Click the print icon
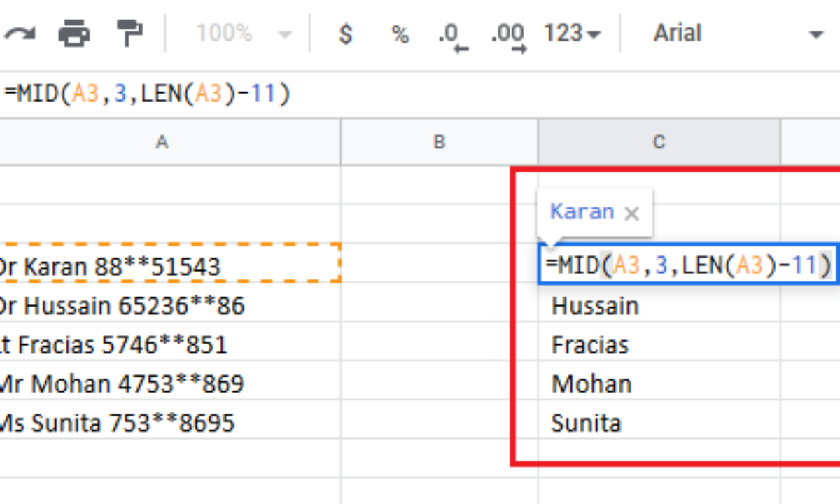This screenshot has height=504, width=840. (x=73, y=33)
